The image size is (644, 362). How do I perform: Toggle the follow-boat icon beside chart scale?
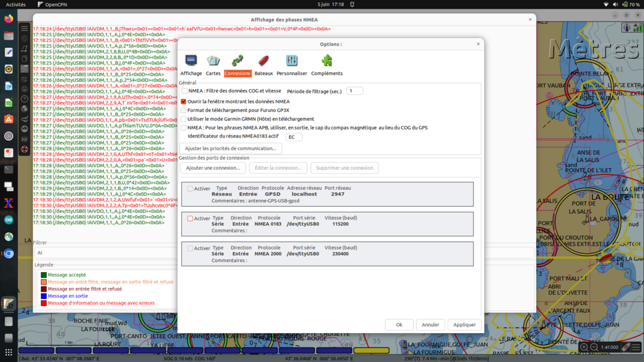(x=626, y=347)
